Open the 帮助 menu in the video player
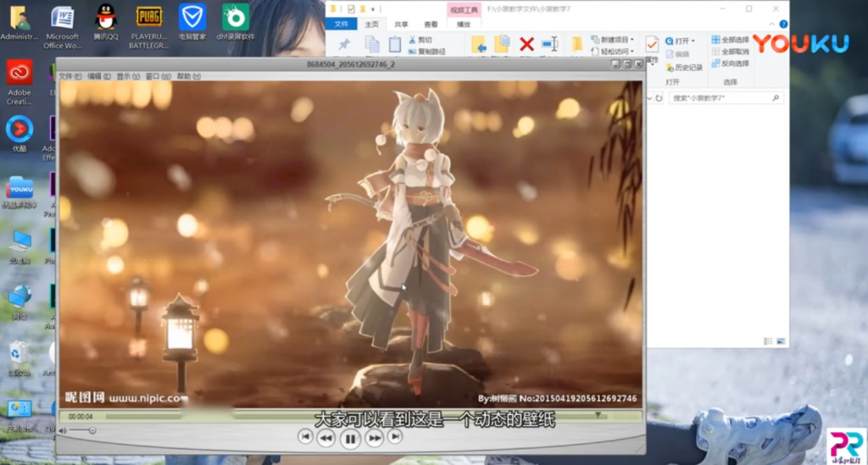This screenshot has width=868, height=465. click(188, 76)
